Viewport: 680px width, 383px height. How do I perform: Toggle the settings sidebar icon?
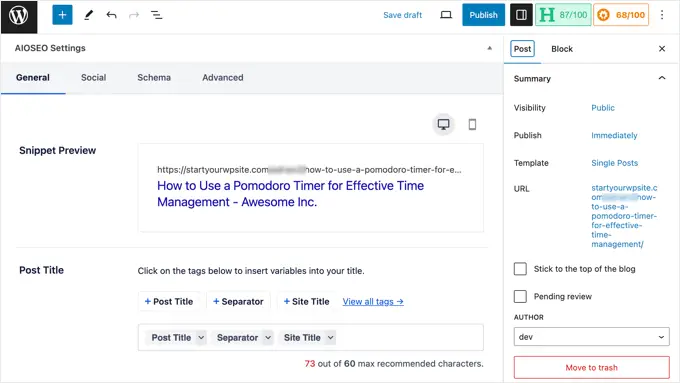pyautogui.click(x=521, y=15)
